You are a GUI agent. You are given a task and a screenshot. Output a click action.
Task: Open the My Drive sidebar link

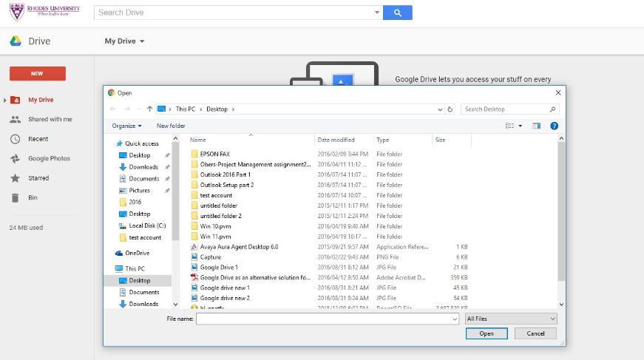(x=41, y=100)
